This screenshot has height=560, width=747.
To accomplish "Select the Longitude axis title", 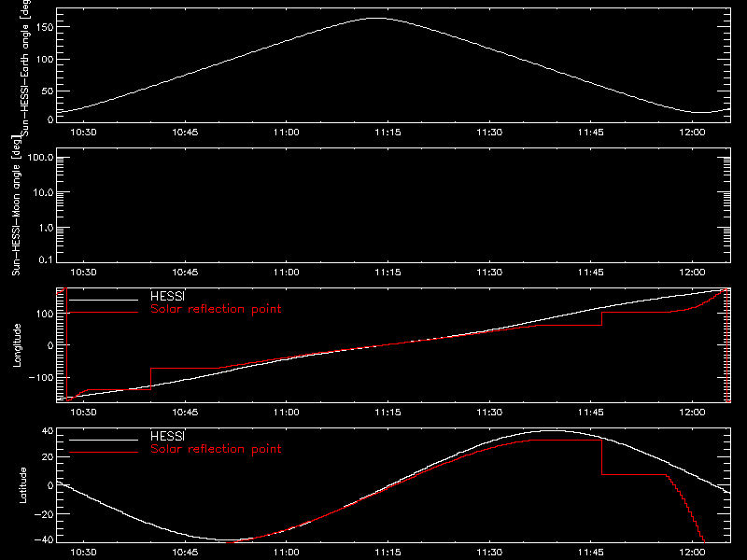I will (17, 345).
